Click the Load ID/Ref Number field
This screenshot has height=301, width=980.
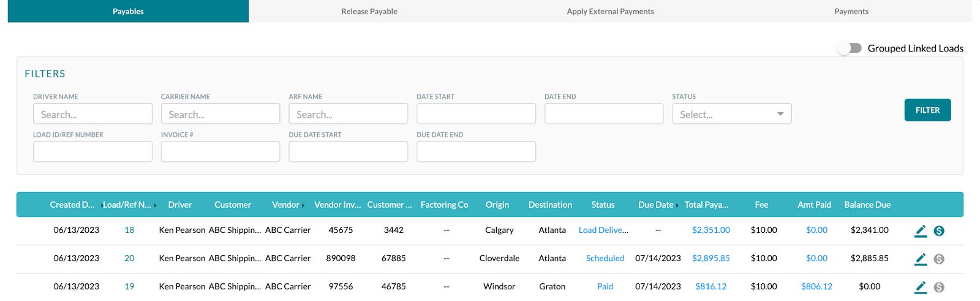coord(92,151)
